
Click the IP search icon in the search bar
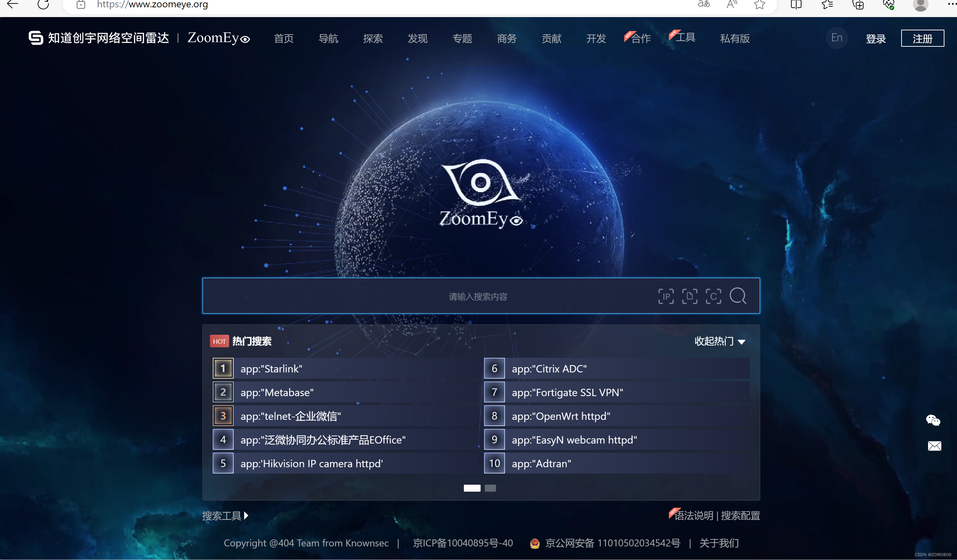tap(666, 296)
